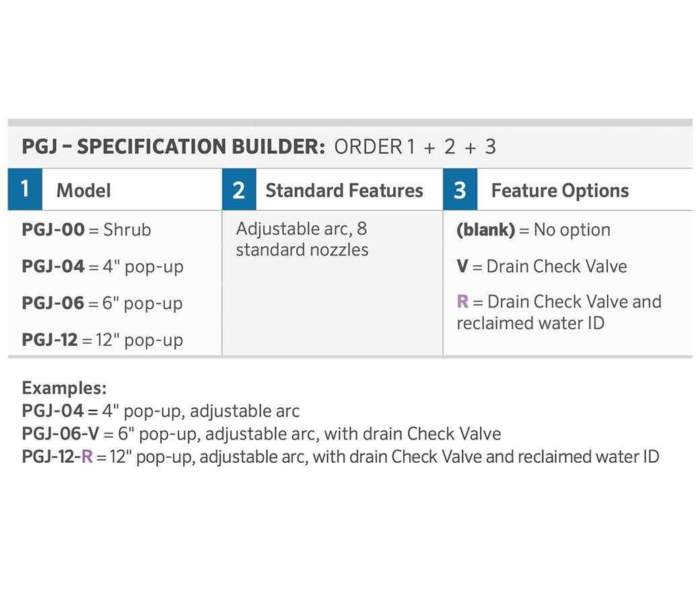The height and width of the screenshot is (592, 700).
Task: Click the purple R in PGJ-12-R example
Action: click(x=87, y=457)
